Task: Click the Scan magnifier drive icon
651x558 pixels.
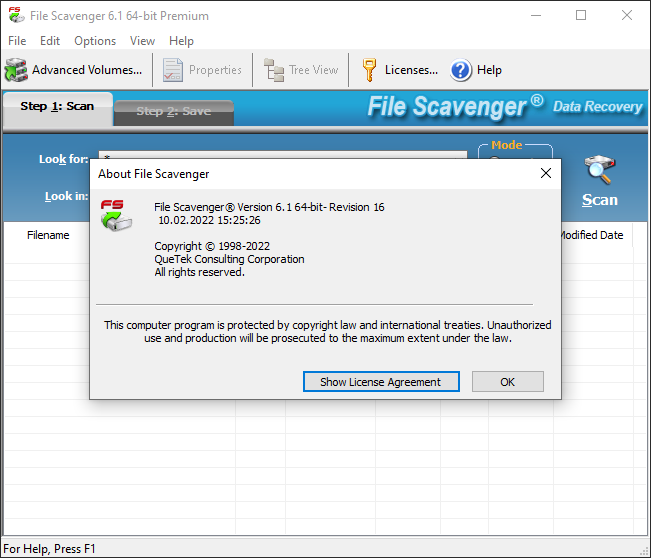Action: [x=600, y=169]
